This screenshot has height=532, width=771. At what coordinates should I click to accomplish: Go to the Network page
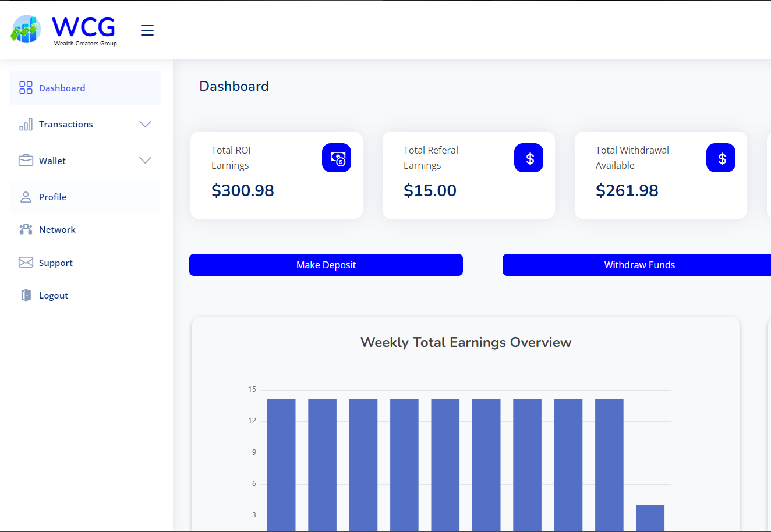click(86, 229)
